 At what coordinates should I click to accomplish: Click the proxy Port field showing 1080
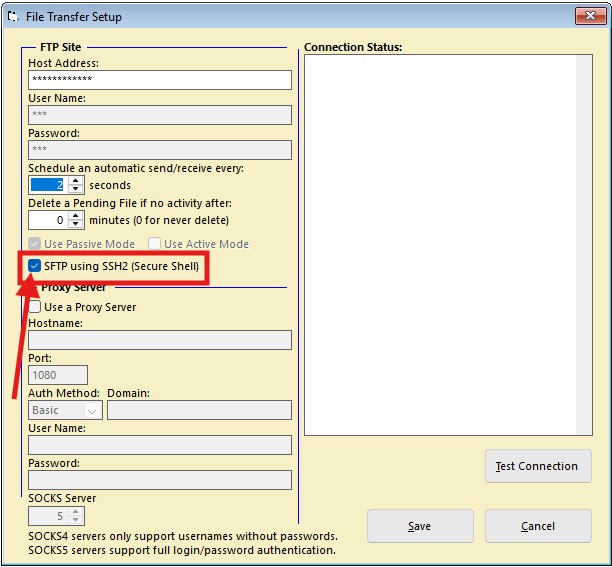(x=58, y=375)
